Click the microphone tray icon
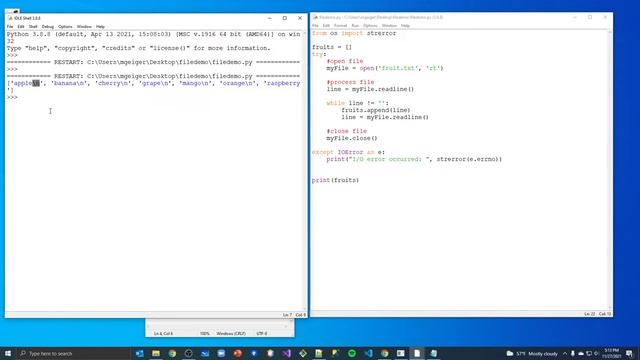The image size is (640, 360). (x=573, y=353)
